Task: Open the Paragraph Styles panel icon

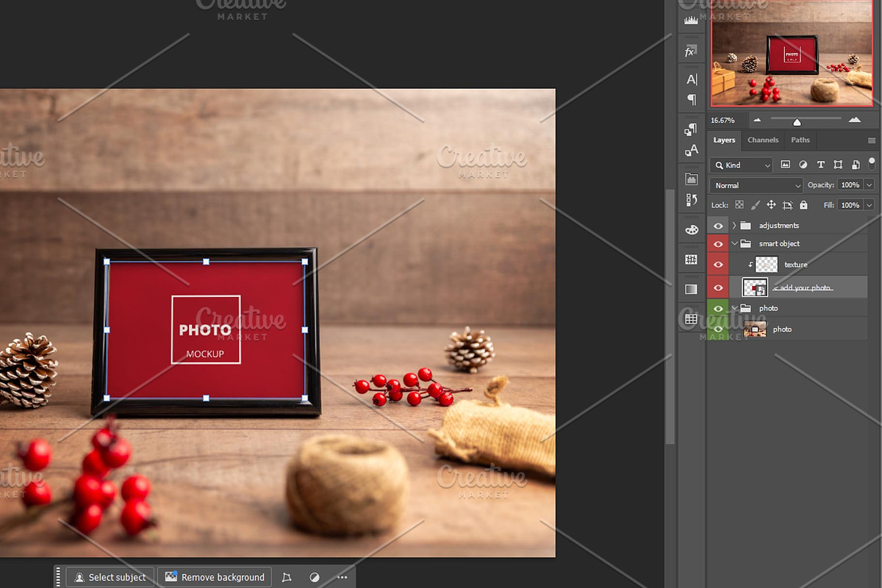Action: 692,129
